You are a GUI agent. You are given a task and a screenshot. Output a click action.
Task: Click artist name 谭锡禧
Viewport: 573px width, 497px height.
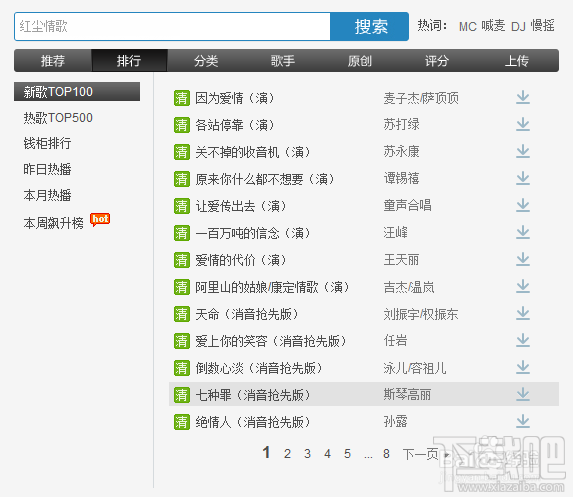point(401,178)
